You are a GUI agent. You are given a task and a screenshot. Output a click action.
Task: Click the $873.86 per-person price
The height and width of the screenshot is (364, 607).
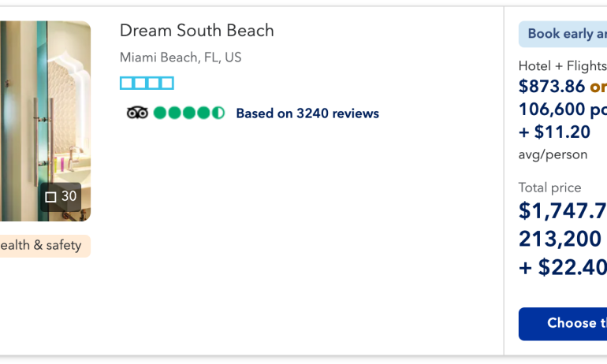(552, 87)
